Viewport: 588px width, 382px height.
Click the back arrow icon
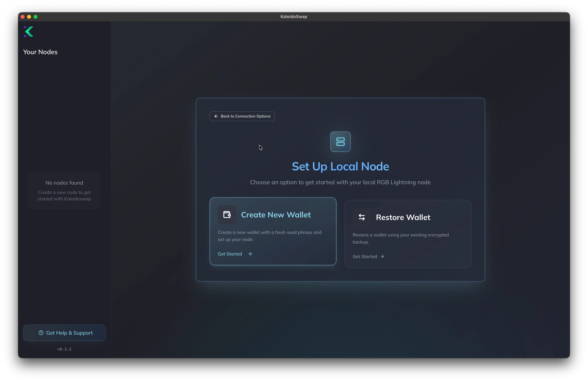click(216, 116)
